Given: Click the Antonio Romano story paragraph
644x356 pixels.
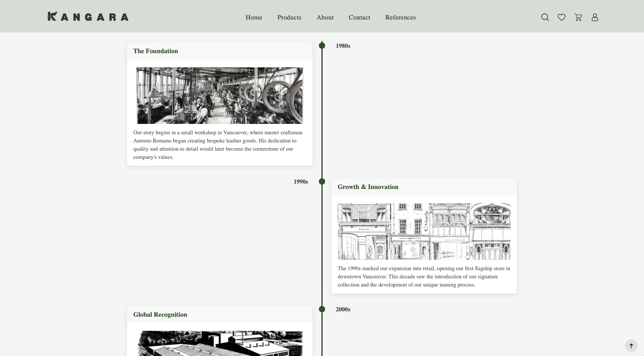Looking at the screenshot, I should pos(218,145).
